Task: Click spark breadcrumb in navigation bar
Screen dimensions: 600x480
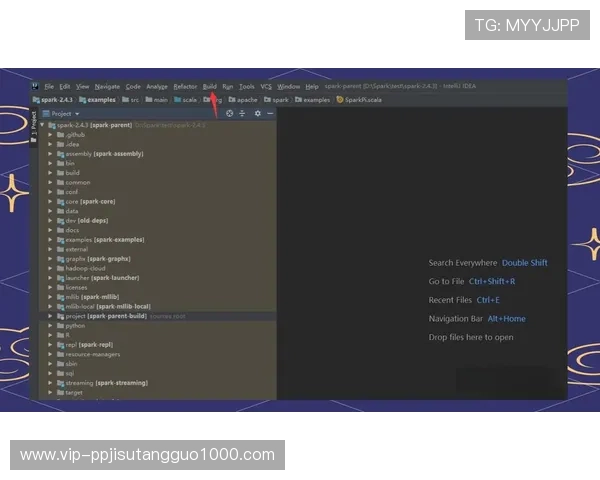Action: (276, 100)
